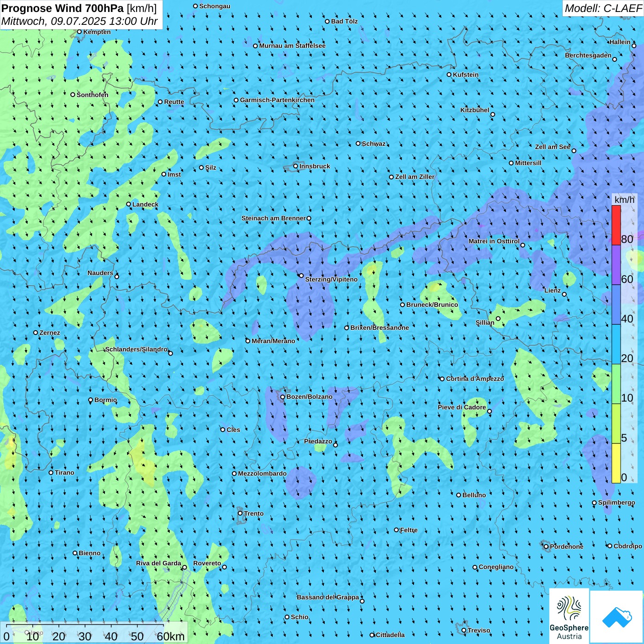644x644 pixels.
Task: Click the Feltre location dot
Action: 397,530
